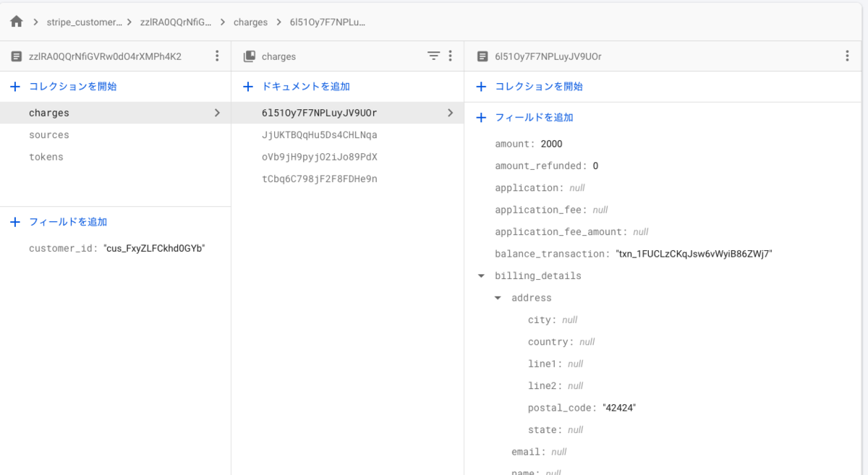Click コレクションを開始 in the right panel
The height and width of the screenshot is (475, 868).
click(x=533, y=86)
